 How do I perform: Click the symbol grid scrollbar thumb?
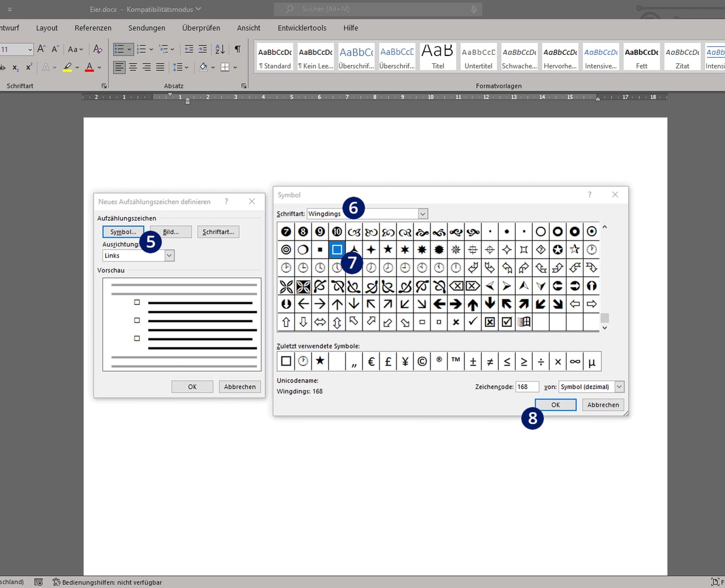point(604,318)
